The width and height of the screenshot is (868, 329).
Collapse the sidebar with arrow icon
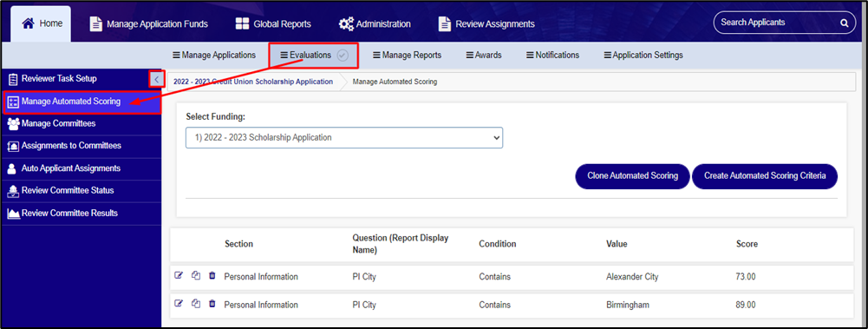pos(156,79)
